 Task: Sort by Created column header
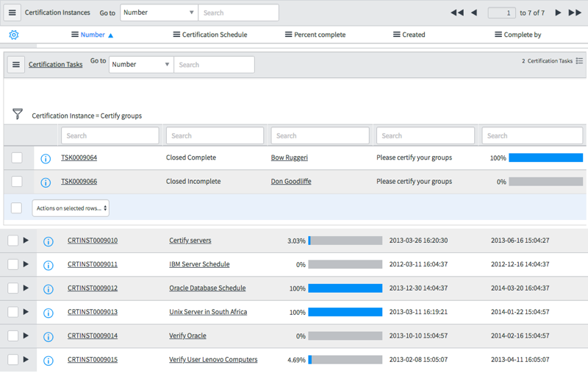tap(414, 35)
